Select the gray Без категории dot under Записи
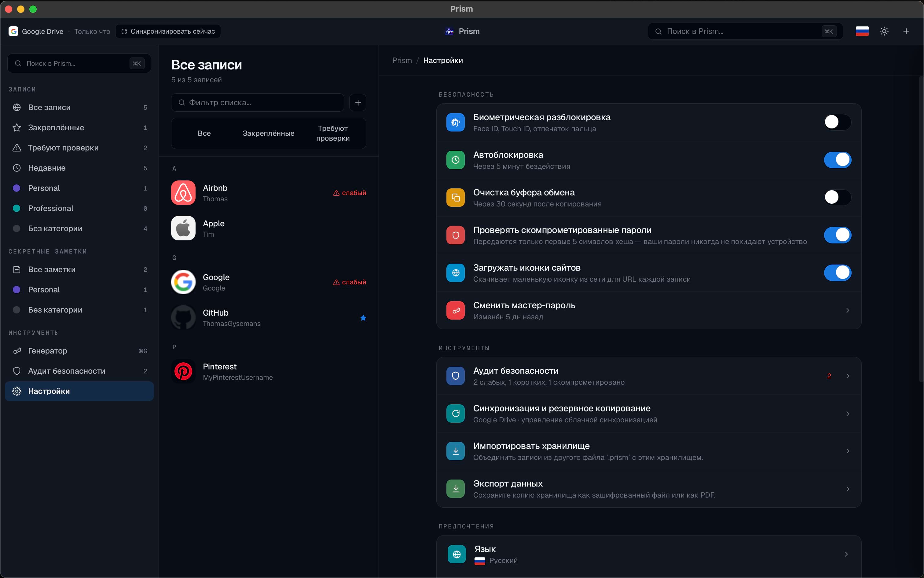 point(16,229)
